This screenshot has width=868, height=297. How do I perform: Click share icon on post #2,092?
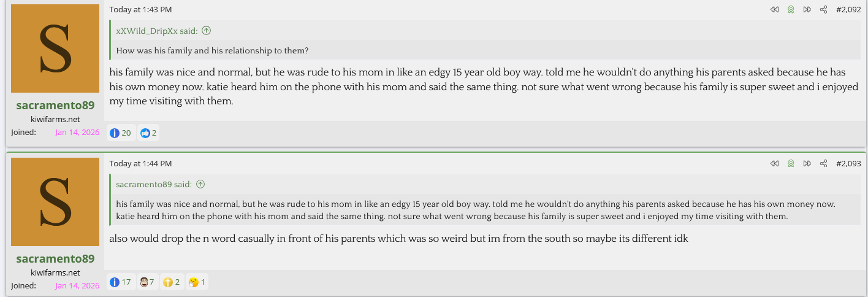click(x=823, y=10)
